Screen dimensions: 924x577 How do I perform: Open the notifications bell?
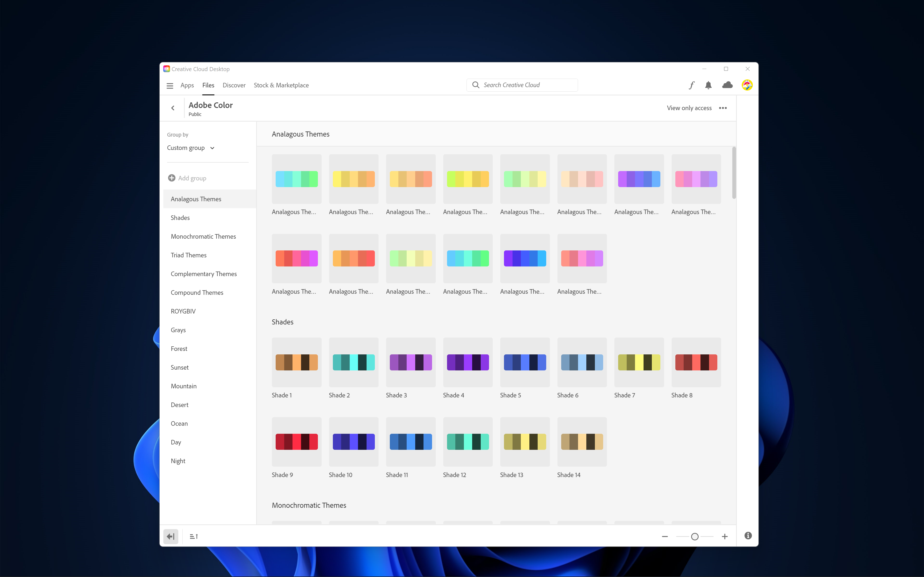(708, 85)
